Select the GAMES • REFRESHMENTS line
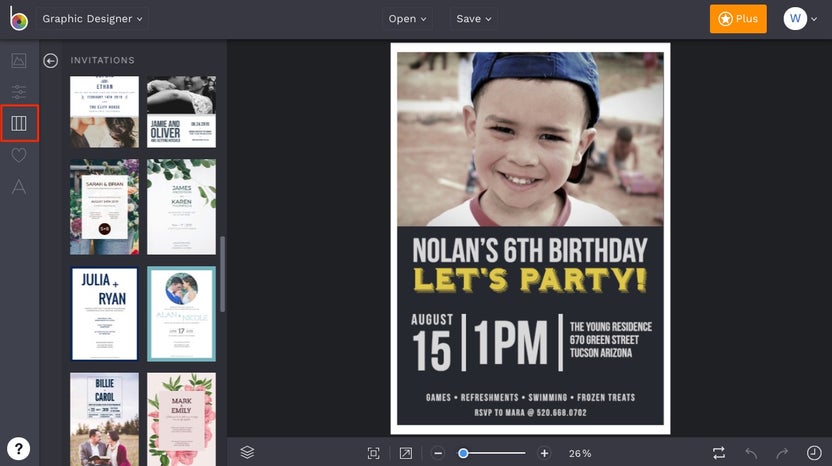 (530, 397)
